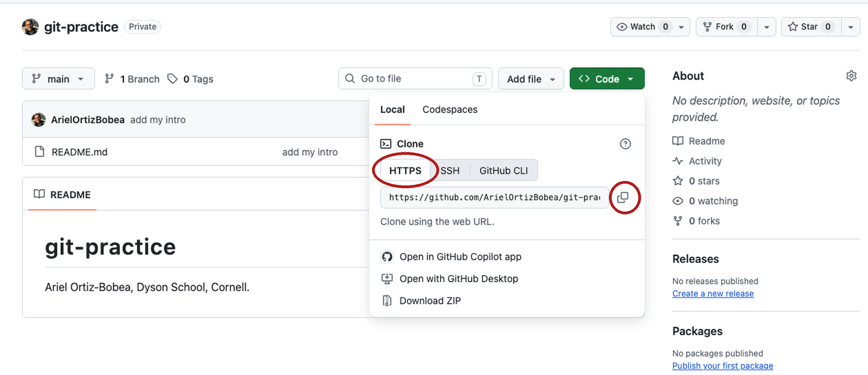Select the SSH clone option

(450, 171)
